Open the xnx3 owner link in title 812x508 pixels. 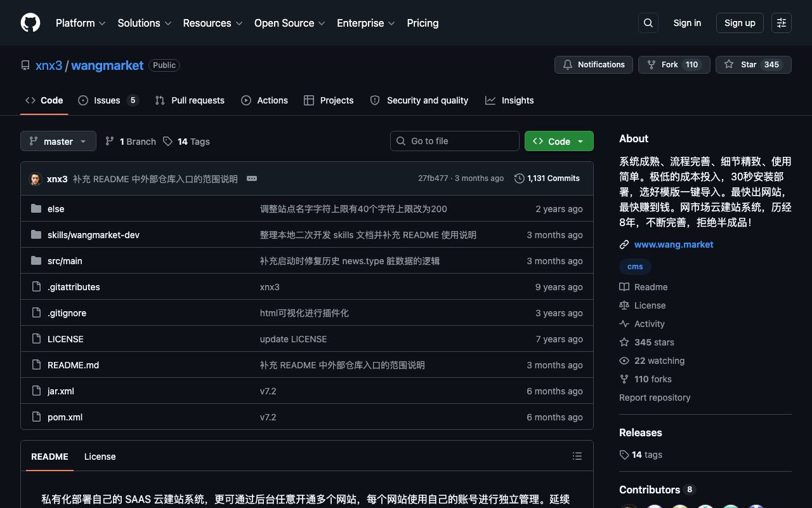[49, 65]
